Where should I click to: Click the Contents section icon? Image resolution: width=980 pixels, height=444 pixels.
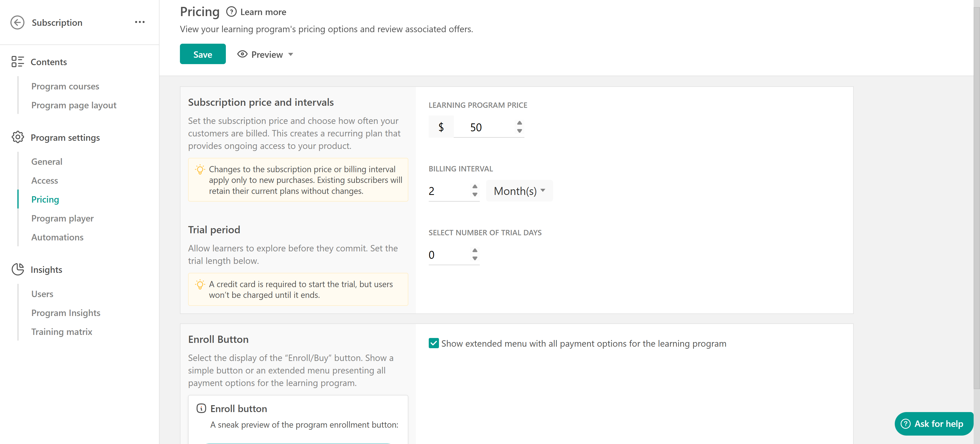tap(18, 62)
